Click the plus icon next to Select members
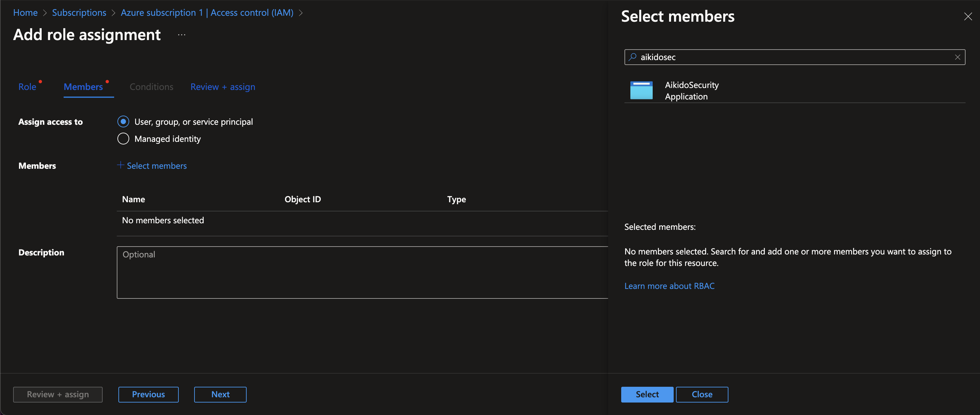 (x=121, y=165)
